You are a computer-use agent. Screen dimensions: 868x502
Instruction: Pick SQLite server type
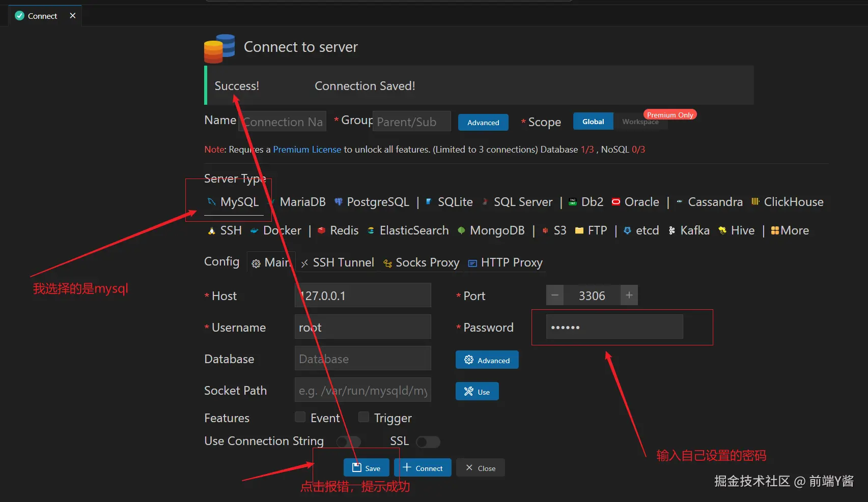pyautogui.click(x=450, y=202)
